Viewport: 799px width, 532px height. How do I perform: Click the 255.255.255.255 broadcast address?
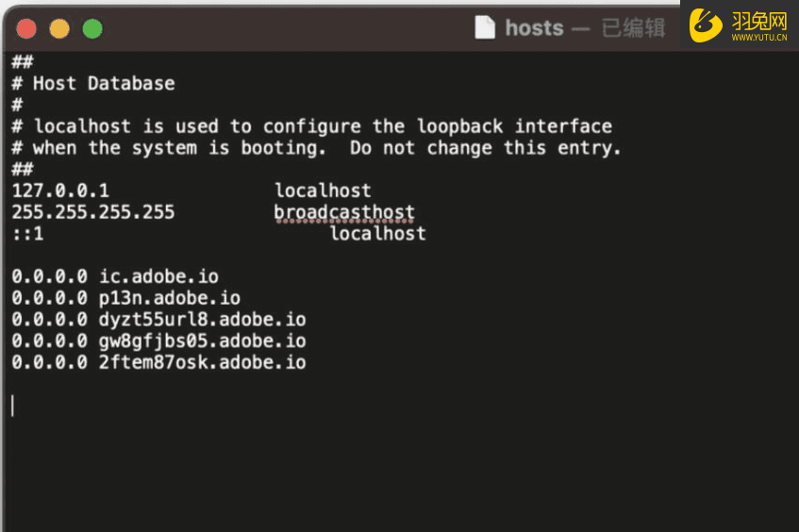[93, 212]
